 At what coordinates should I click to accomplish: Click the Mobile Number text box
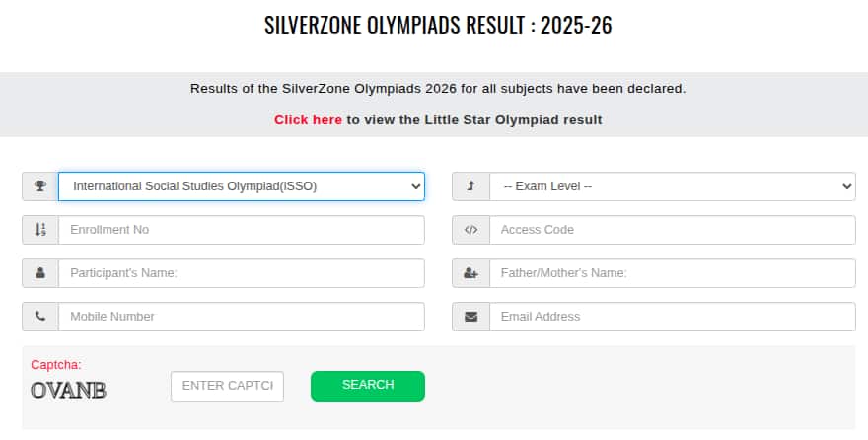[x=242, y=317]
